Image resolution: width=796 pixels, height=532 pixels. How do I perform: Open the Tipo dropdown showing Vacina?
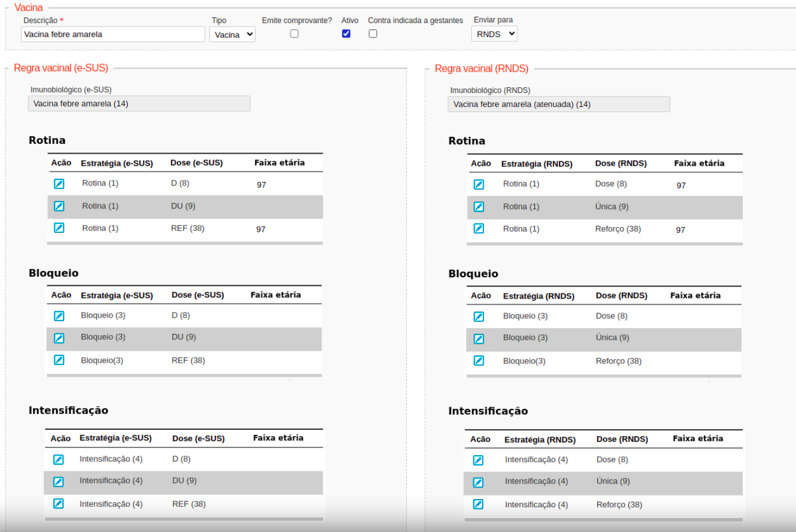click(x=234, y=35)
